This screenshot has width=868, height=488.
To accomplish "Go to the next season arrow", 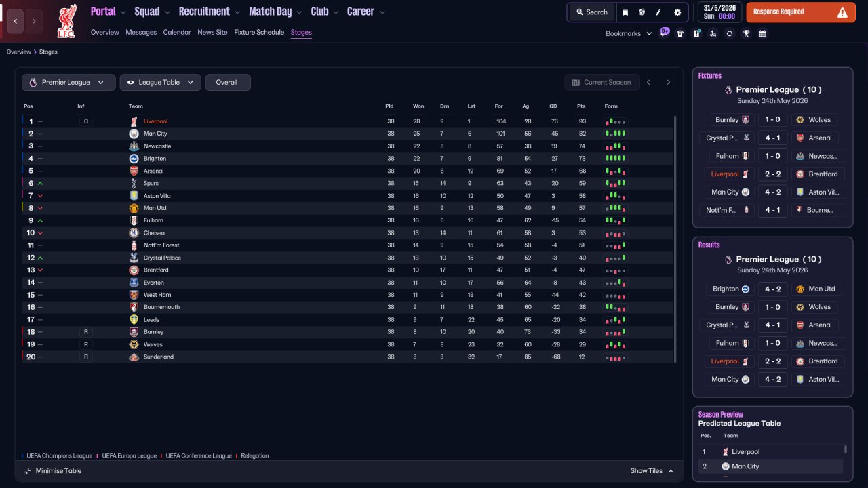I will 668,82.
